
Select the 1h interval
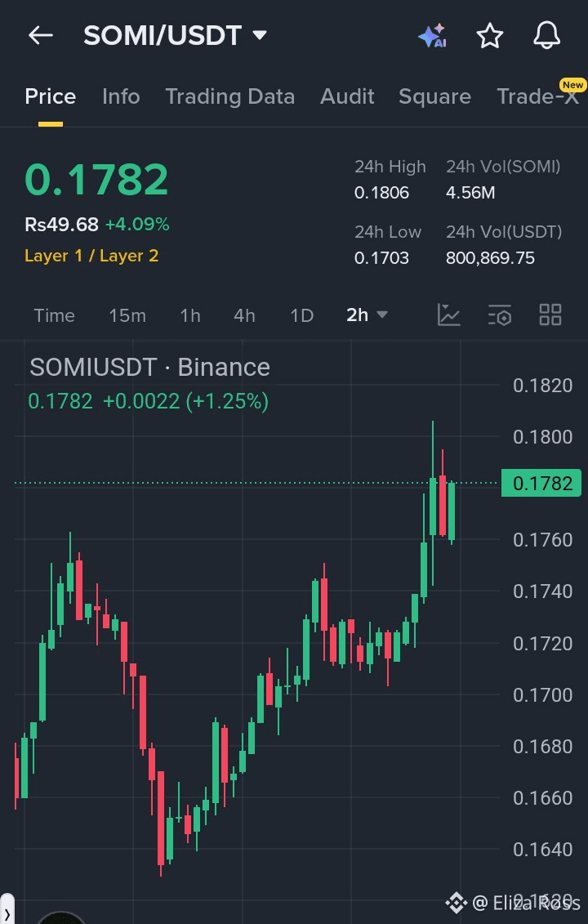pos(190,315)
